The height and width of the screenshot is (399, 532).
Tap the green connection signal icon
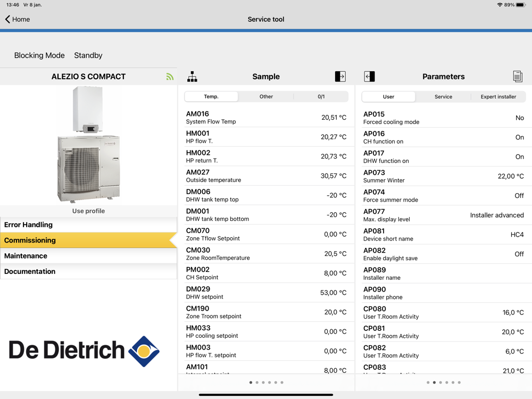(170, 77)
